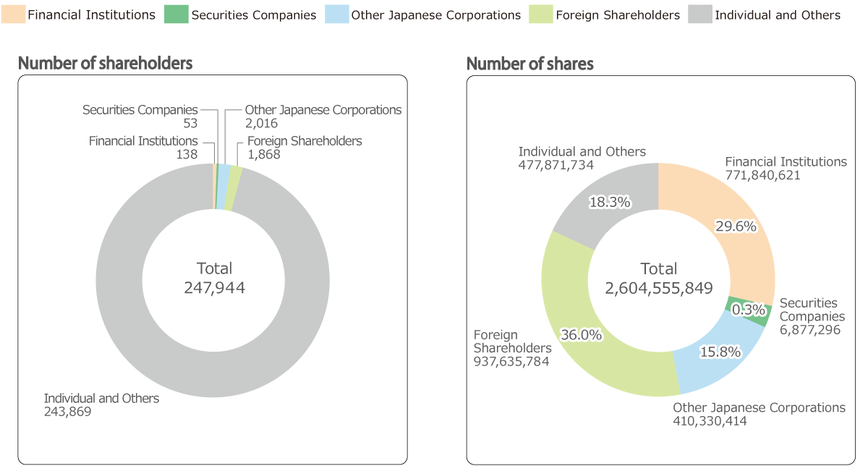Viewport: 868px width, 466px height.
Task: Toggle the Foreign Shareholders series visibility
Action: pos(542,14)
